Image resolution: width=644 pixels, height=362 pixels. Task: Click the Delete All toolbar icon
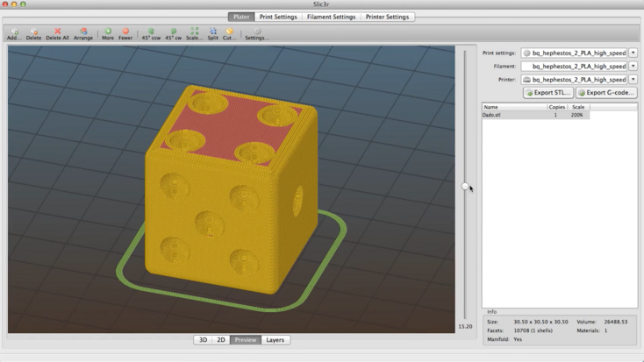tap(58, 33)
